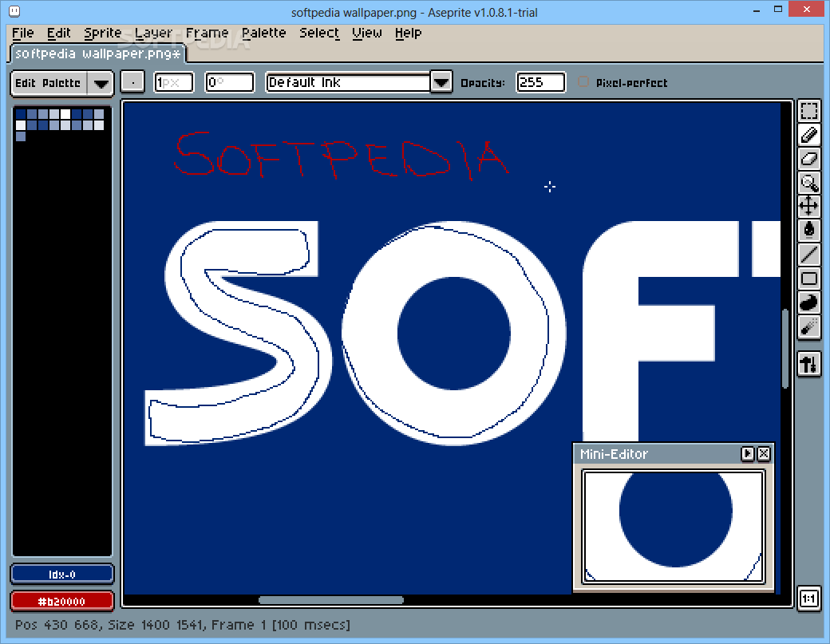Open the File menu

pyautogui.click(x=23, y=33)
